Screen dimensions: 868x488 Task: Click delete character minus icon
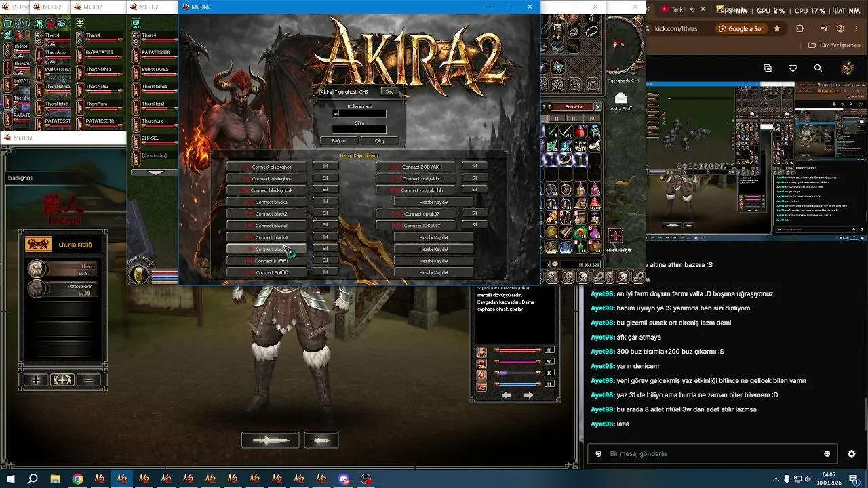(x=89, y=380)
